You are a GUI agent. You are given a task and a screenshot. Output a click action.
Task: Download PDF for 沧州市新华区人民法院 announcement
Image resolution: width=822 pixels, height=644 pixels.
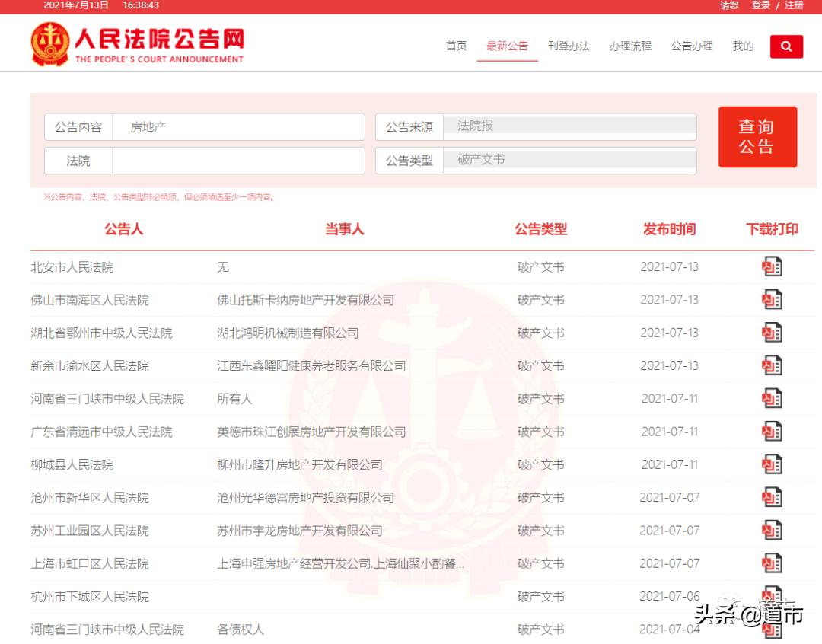click(x=772, y=497)
